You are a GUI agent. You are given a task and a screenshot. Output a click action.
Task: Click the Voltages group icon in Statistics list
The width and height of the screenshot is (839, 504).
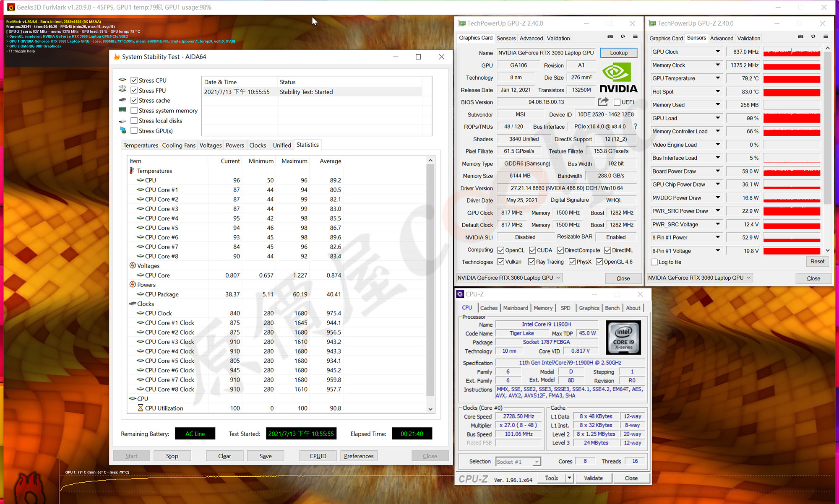pos(133,265)
